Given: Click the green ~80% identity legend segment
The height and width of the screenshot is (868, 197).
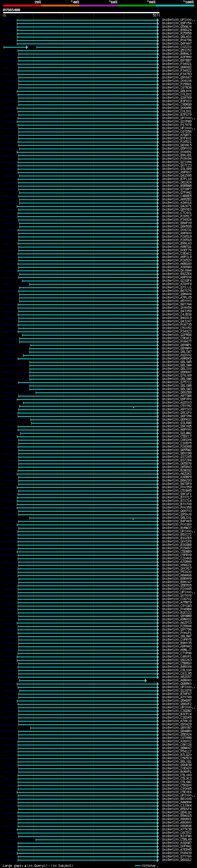Looking at the screenshot, I should tap(137, 6).
